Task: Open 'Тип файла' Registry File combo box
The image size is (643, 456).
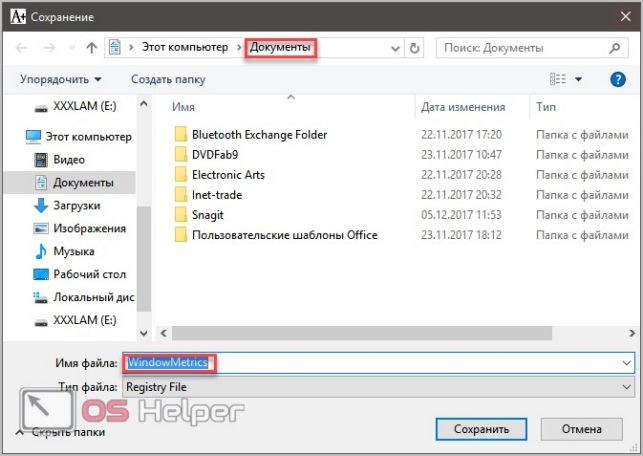Action: tap(378, 387)
